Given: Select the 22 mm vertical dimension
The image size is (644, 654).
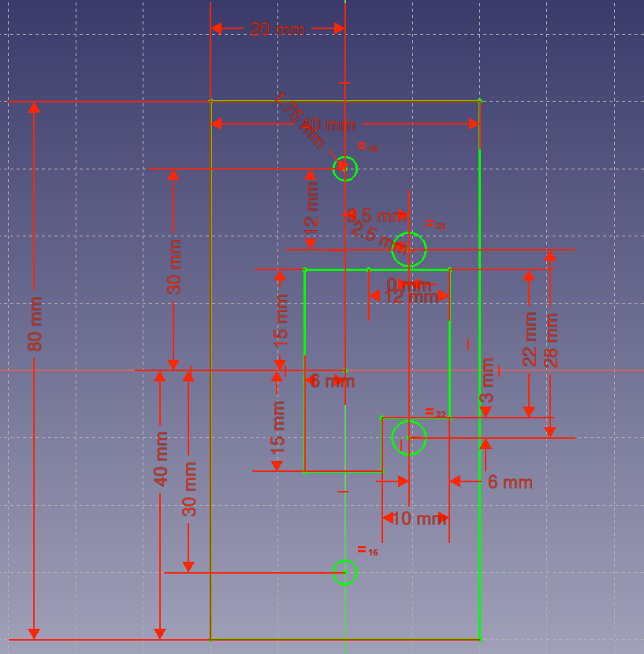Looking at the screenshot, I should [529, 339].
